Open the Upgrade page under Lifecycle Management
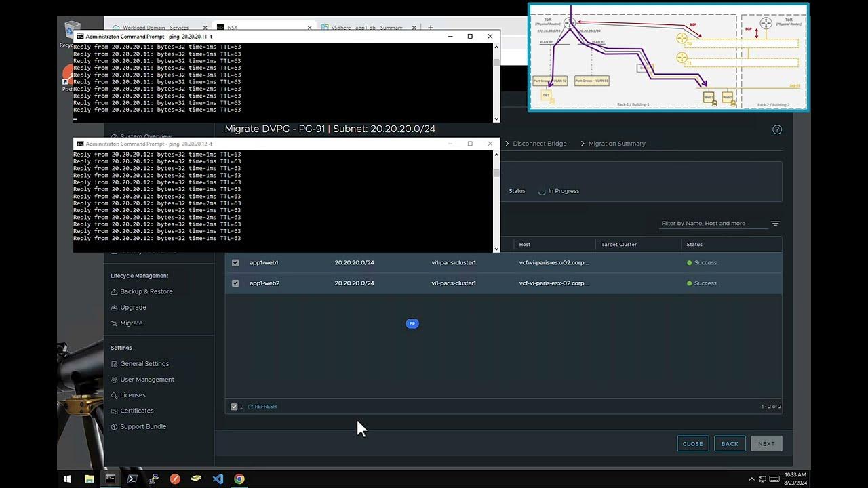This screenshot has height=488, width=868. (x=133, y=307)
